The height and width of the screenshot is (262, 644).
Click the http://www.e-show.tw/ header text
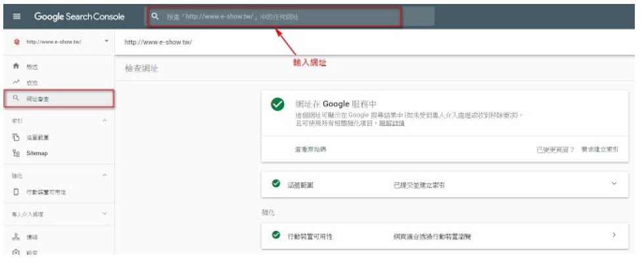pos(158,42)
